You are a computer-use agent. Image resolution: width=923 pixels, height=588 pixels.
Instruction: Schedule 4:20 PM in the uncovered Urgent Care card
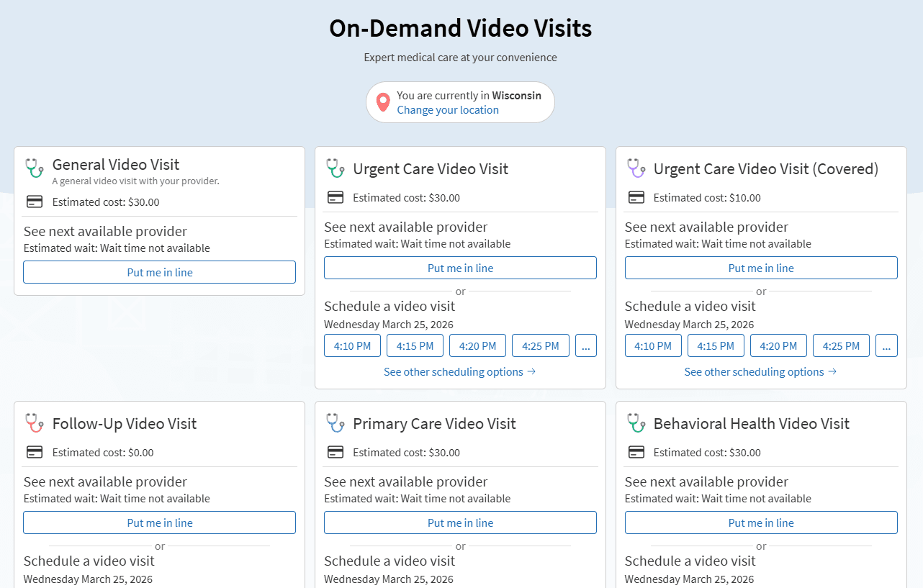click(x=477, y=345)
